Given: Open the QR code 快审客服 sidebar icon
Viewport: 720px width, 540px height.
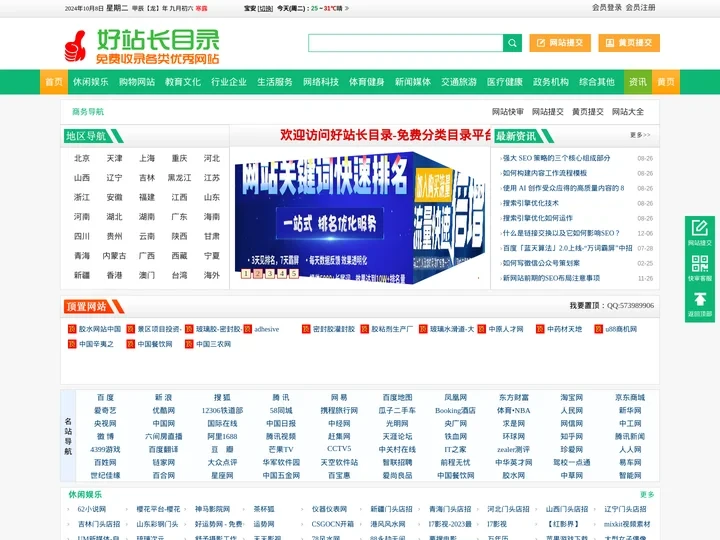Looking at the screenshot, I should click(x=699, y=268).
